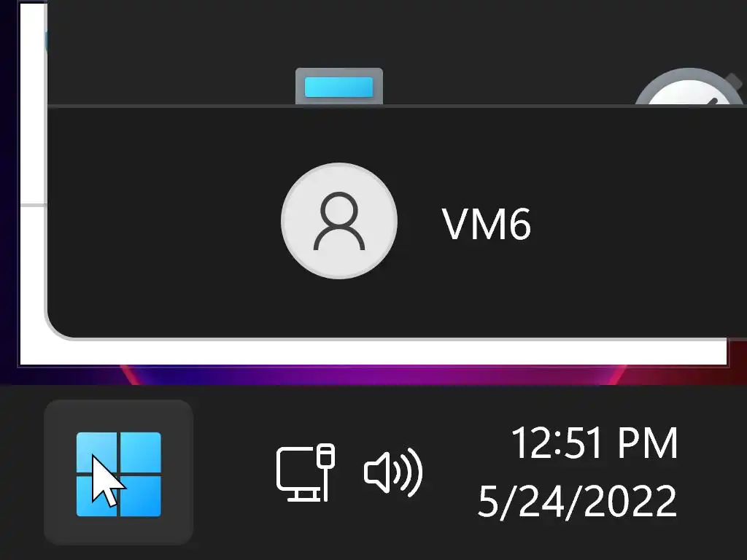Click the four-pane Windows logo

(x=119, y=474)
